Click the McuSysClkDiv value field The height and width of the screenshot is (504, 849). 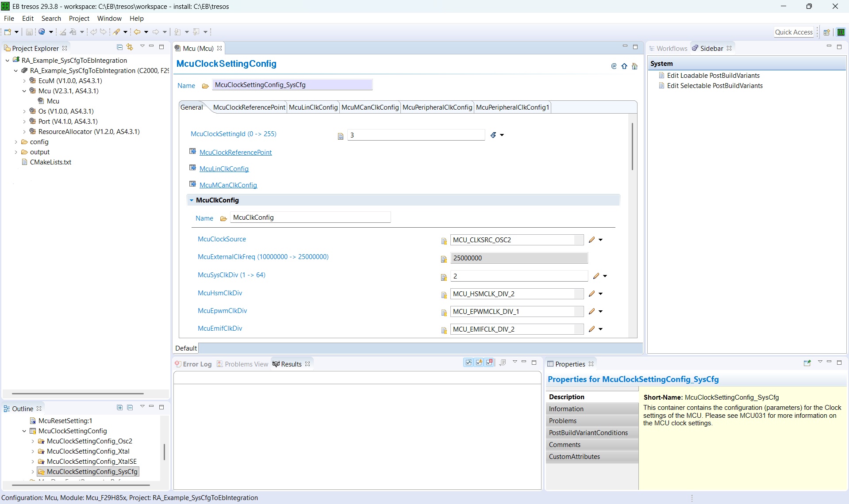pyautogui.click(x=519, y=276)
